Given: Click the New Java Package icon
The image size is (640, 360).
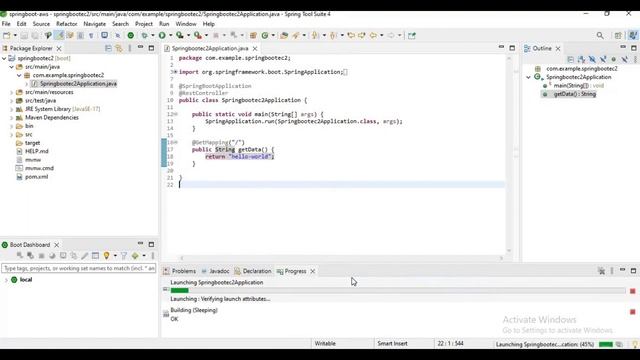Looking at the screenshot, I should coord(253,36).
